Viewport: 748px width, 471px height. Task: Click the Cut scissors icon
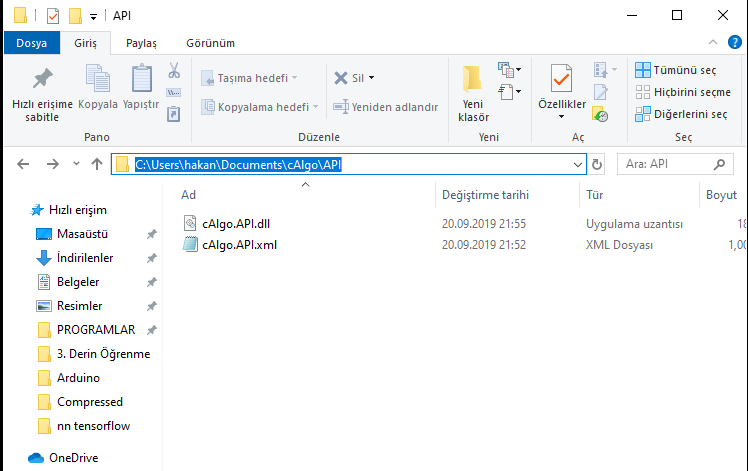(x=174, y=70)
